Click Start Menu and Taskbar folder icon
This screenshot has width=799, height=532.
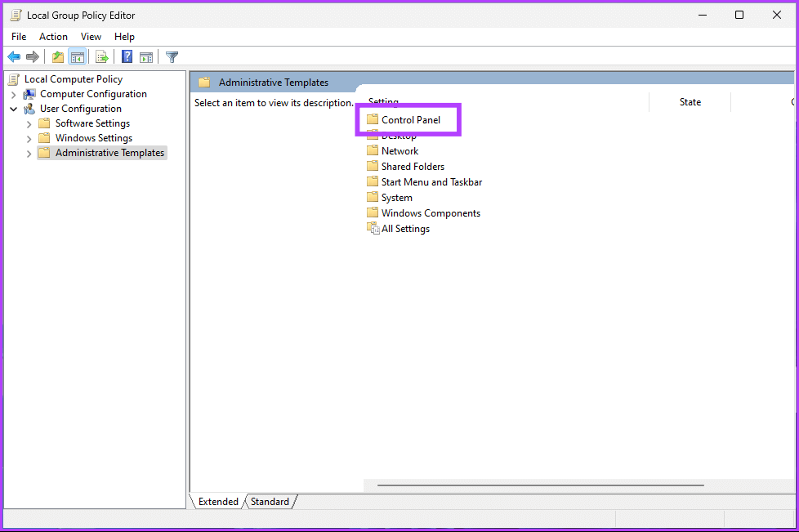click(373, 182)
